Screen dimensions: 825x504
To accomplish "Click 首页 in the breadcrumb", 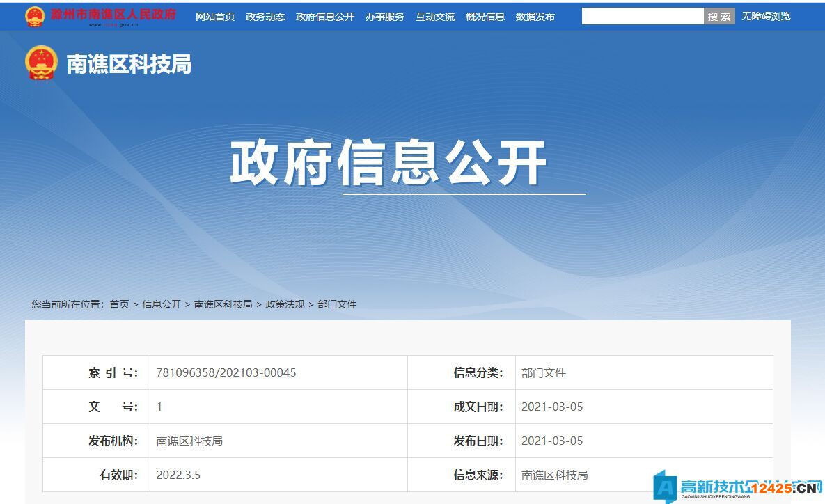I will point(120,304).
